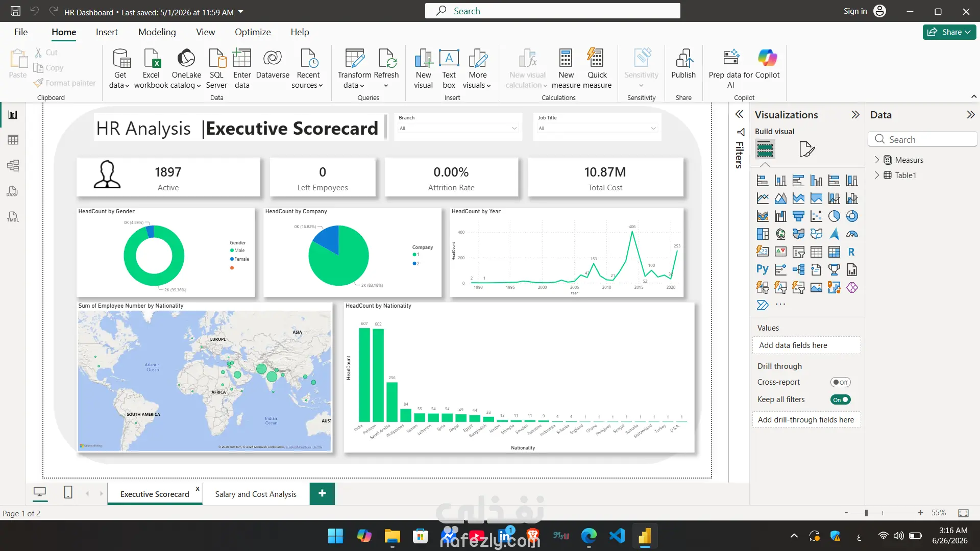Switch to the View tab
The width and height of the screenshot is (980, 551).
coord(205,32)
